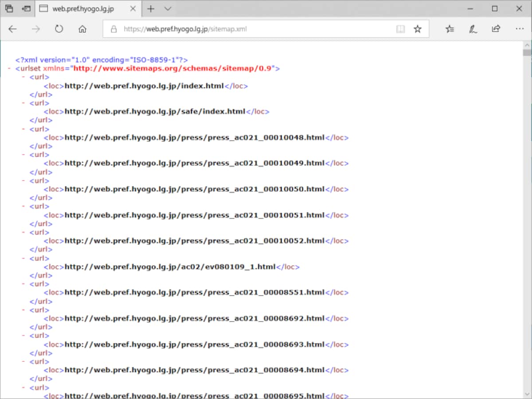This screenshot has height=399, width=532.
Task: Go to Home using house icon
Action: [82, 29]
